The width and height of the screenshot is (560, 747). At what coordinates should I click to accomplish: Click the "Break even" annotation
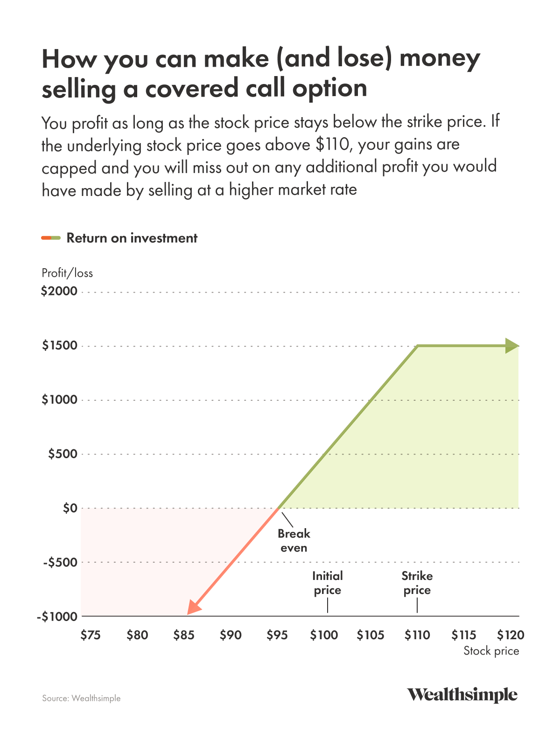(x=294, y=540)
